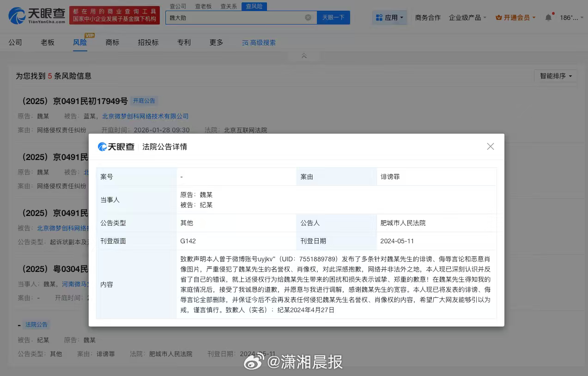
Task: Collapse header using the double-chevron icon
Action: point(303,55)
